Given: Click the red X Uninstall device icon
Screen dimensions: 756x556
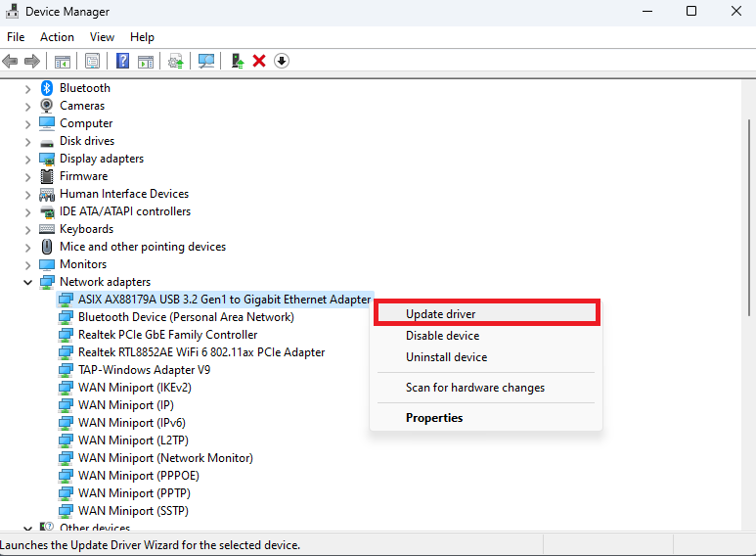Looking at the screenshot, I should click(259, 61).
